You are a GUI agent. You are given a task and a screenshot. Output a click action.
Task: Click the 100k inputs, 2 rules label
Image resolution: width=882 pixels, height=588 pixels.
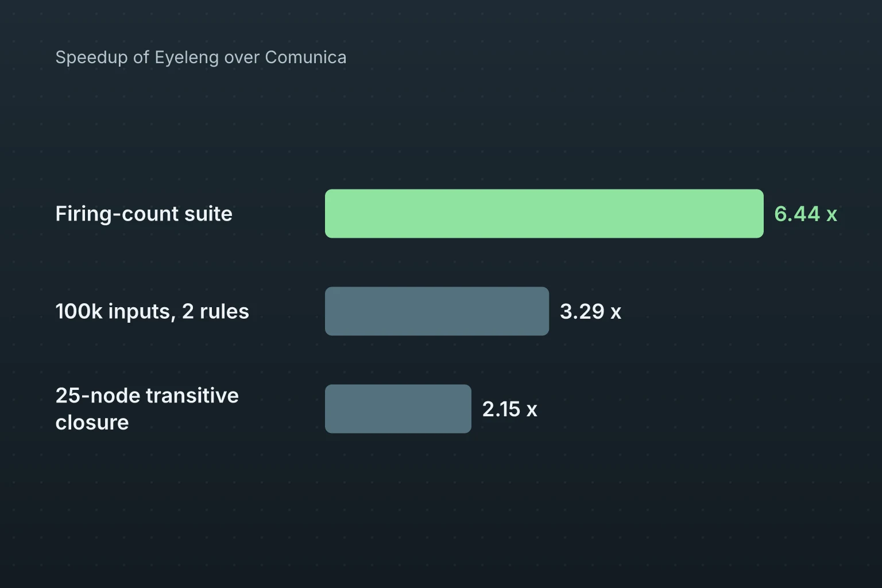coord(152,311)
